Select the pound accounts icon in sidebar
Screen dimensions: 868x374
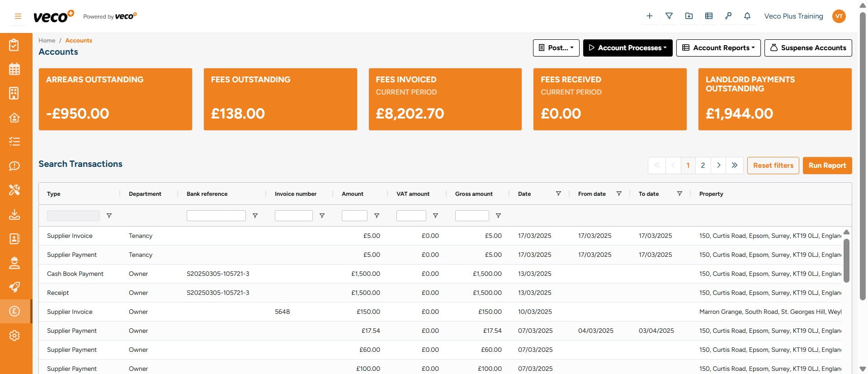pos(14,311)
